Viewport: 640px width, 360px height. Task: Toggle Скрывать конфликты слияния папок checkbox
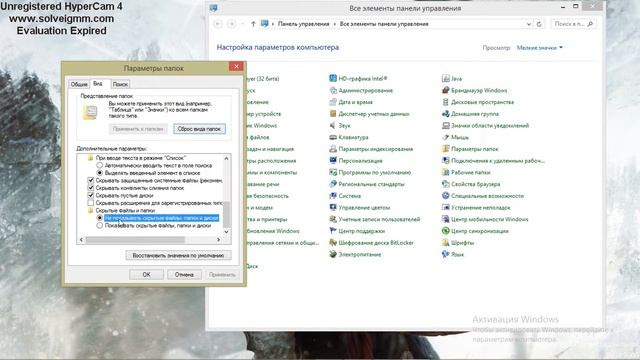point(91,188)
